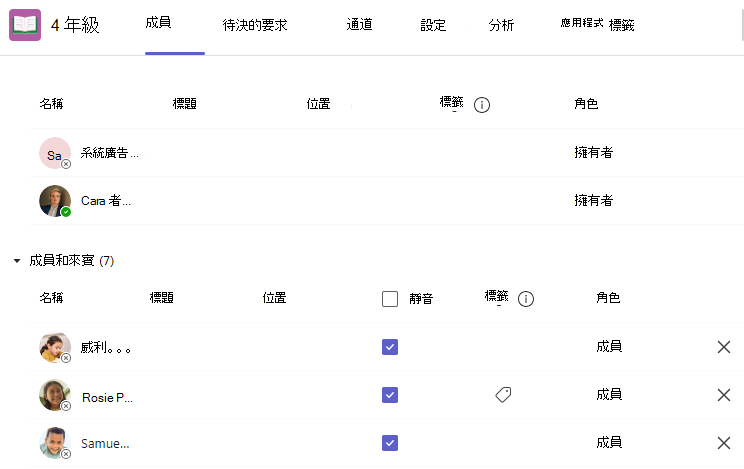The width and height of the screenshot is (744, 469).
Task: Click 成員 role for Rosie P...
Action: click(609, 394)
